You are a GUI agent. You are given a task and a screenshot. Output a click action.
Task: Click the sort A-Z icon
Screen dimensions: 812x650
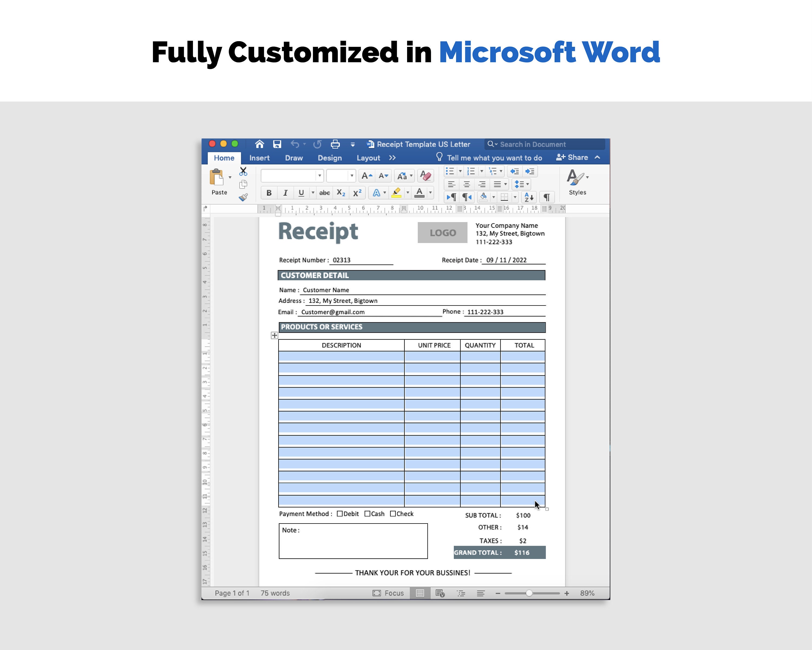click(528, 197)
